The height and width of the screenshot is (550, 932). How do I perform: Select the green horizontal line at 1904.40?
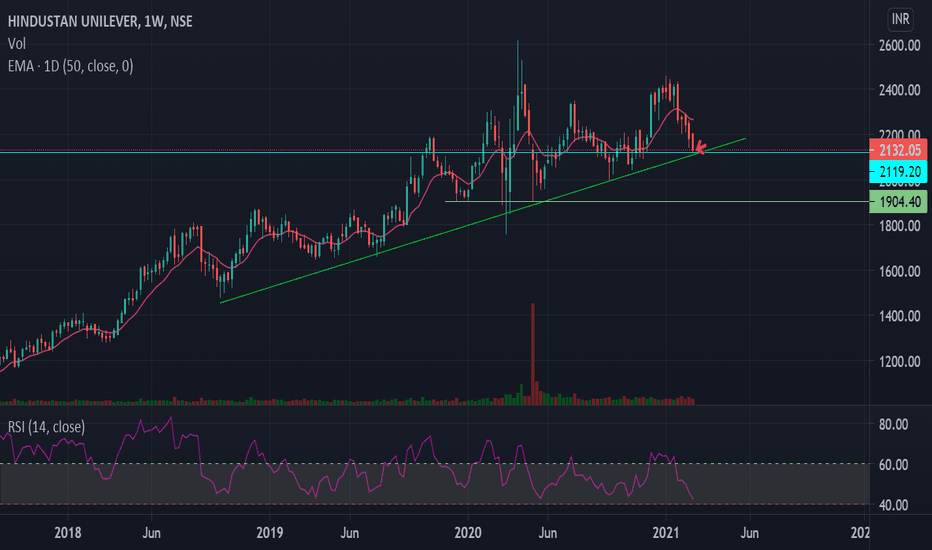pos(657,202)
